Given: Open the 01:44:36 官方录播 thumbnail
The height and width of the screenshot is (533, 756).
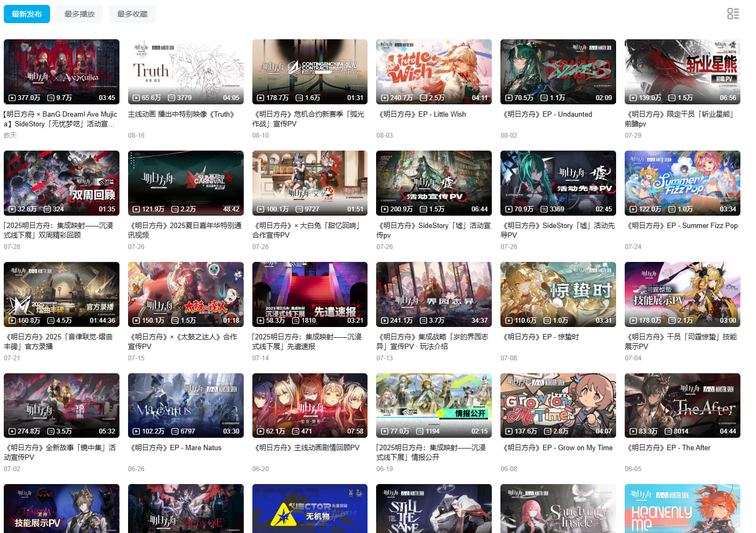Looking at the screenshot, I should point(61,294).
